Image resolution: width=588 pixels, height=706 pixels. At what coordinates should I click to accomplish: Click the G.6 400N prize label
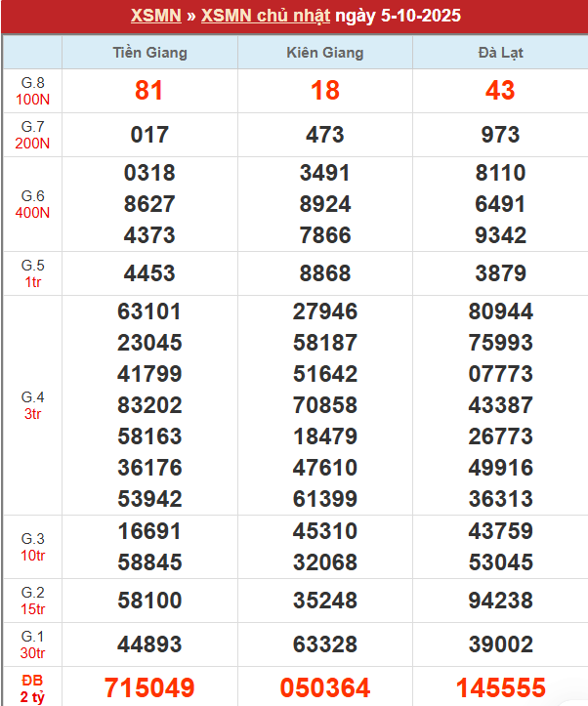click(x=32, y=204)
